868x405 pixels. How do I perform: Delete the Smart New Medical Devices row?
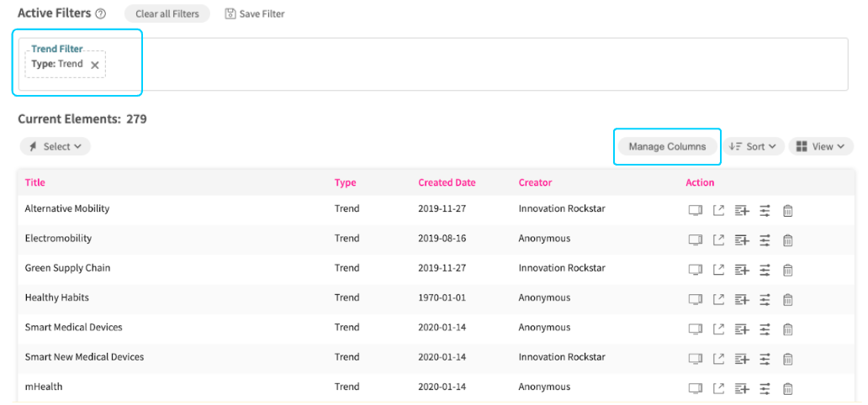tap(788, 358)
